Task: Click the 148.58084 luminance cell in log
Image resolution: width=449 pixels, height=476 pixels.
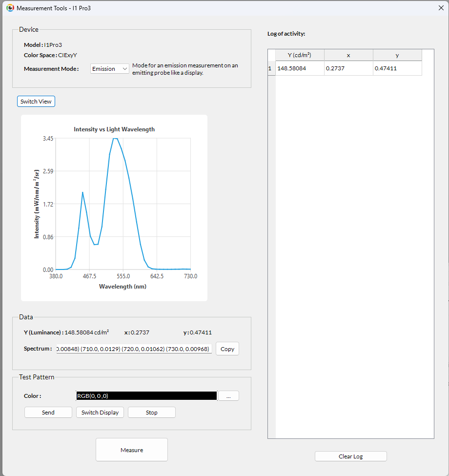Action: [300, 68]
